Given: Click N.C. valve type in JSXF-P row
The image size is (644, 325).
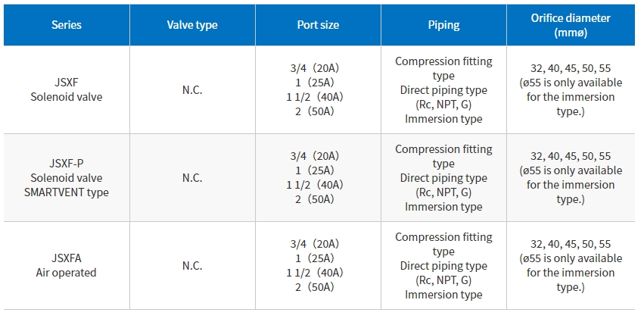Looking at the screenshot, I should coord(192,178).
